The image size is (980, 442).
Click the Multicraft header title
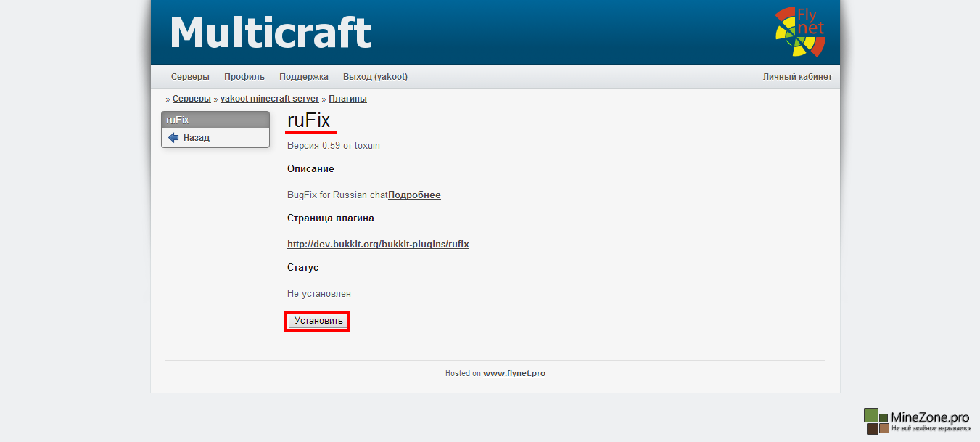(x=270, y=33)
